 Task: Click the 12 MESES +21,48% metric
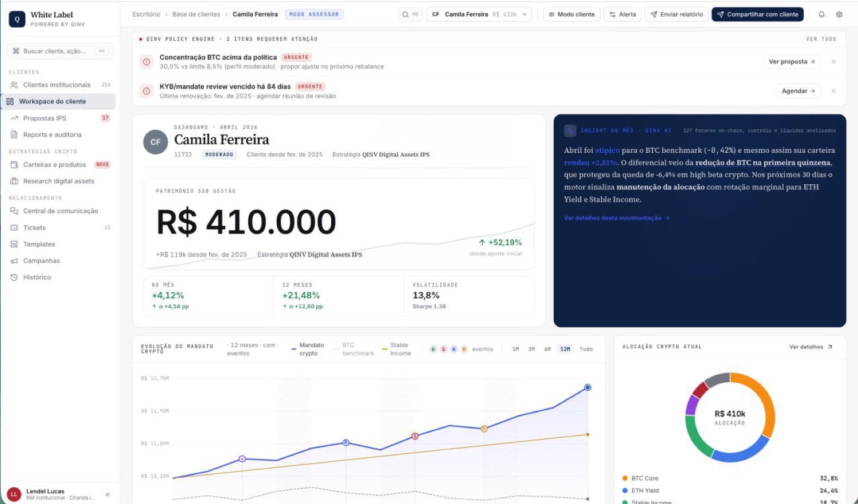(339, 296)
